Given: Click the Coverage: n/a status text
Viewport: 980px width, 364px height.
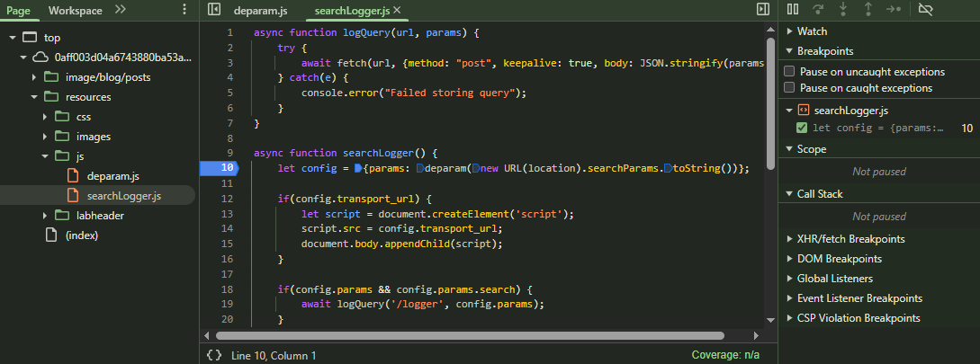Looking at the screenshot, I should tap(725, 355).
